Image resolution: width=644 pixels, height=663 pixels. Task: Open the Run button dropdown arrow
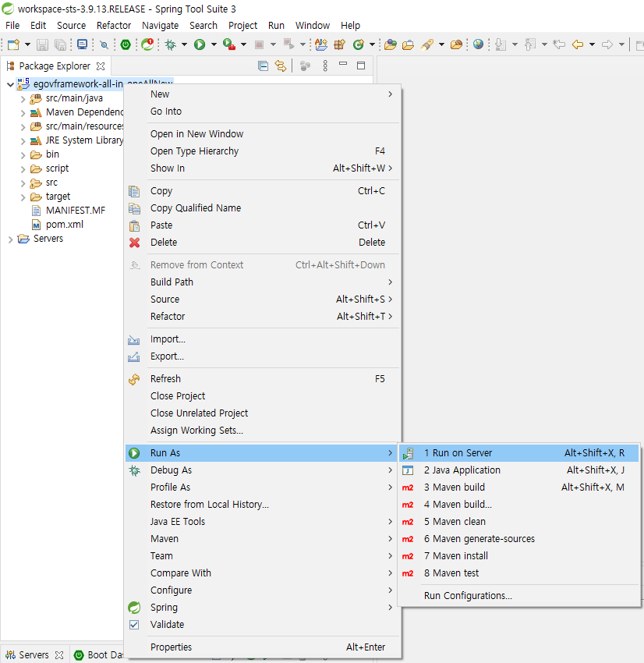click(x=214, y=45)
